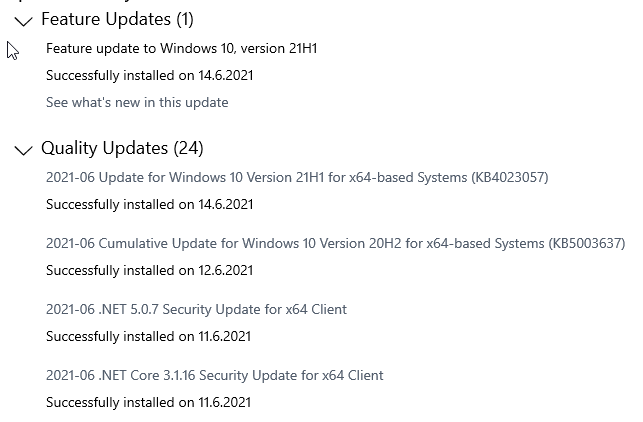Collapse the Feature Updates section chevron
643x422 pixels.
tap(23, 21)
